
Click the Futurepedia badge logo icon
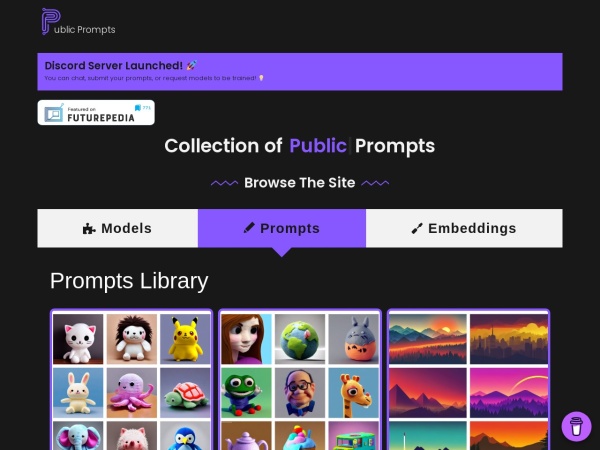click(x=54, y=113)
